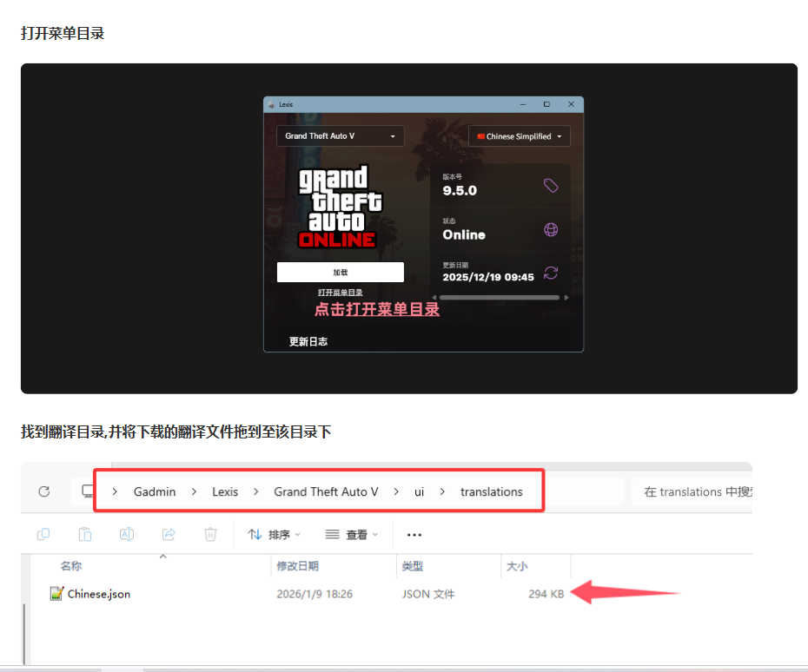Expand the chevron between ui and translations
The width and height of the screenshot is (808, 672).
click(442, 491)
